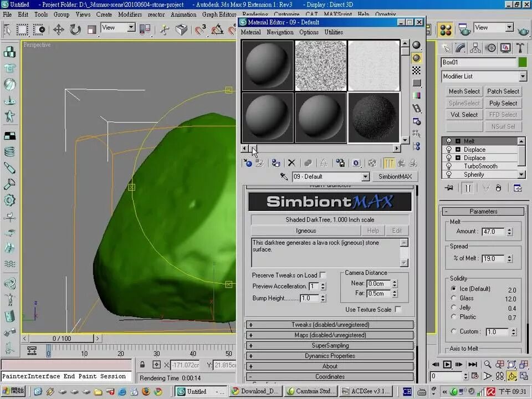Click Go to End playback button
532x399 pixels.
tap(472, 365)
